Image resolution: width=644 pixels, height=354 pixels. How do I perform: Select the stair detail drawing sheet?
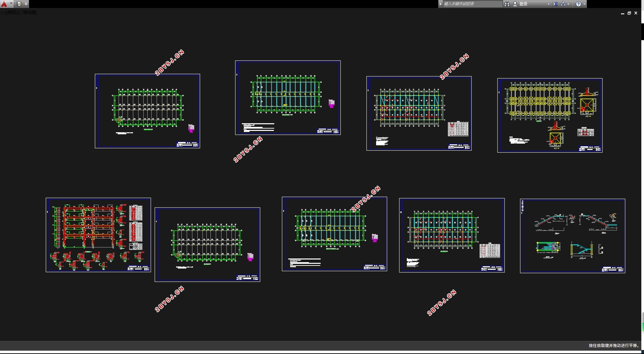click(x=573, y=236)
